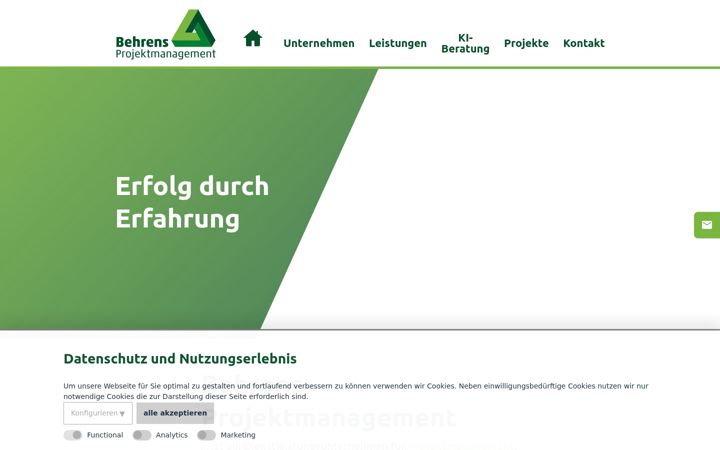Open the home page via house icon
The height and width of the screenshot is (450, 720).
(x=253, y=38)
